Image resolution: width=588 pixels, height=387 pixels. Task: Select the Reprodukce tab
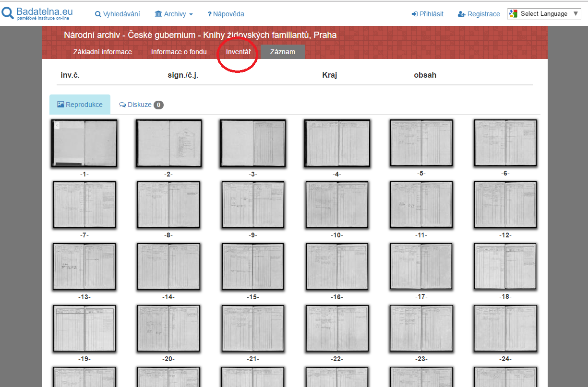click(80, 105)
